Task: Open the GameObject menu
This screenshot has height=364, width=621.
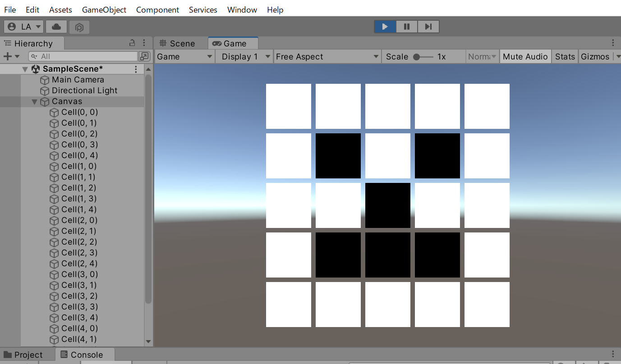Action: 104,9
